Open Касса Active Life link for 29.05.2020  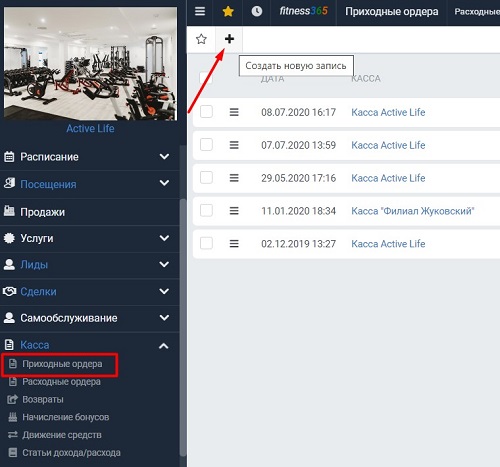tap(388, 178)
